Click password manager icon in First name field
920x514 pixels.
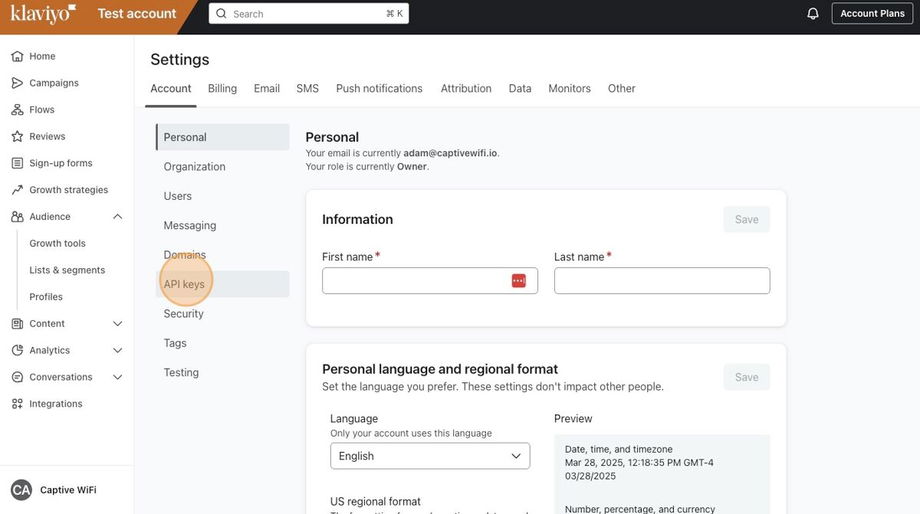tap(518, 281)
